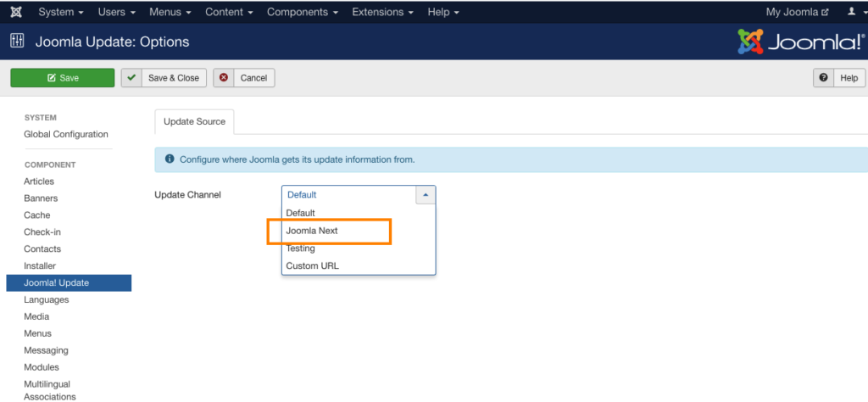Click the Joomla! brand logo in header
Image resolution: width=868 pixels, height=402 pixels.
tap(799, 42)
